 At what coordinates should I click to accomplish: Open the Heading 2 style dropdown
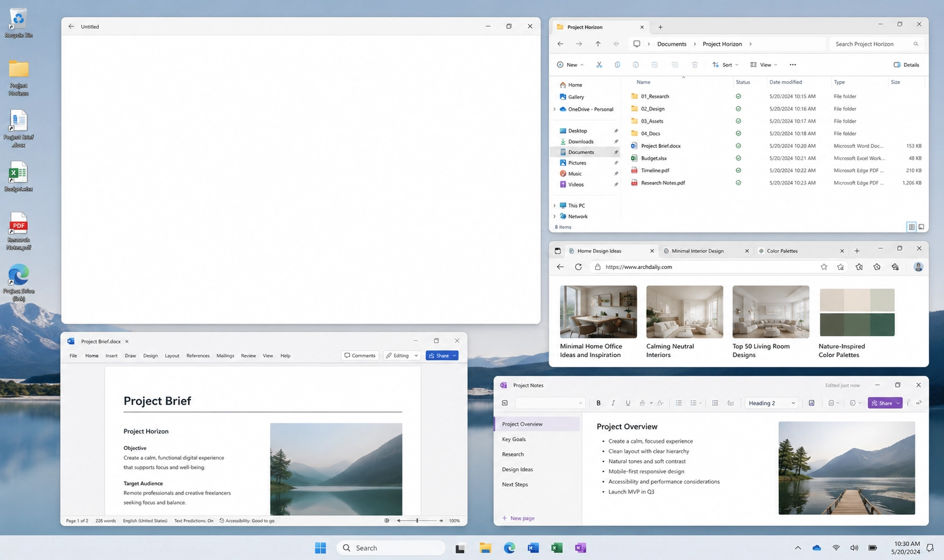pos(771,403)
